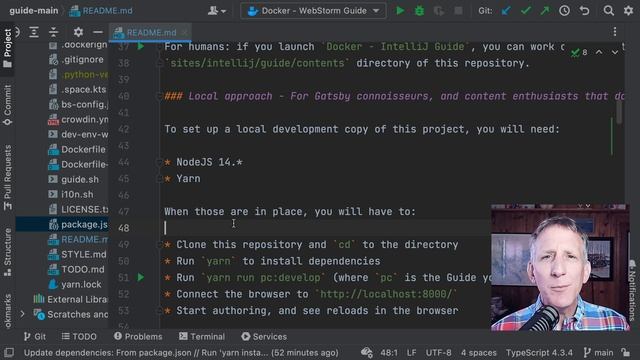Open IDE settings gear in top toolbar
Viewport: 640px width, 360px height.
point(628,11)
